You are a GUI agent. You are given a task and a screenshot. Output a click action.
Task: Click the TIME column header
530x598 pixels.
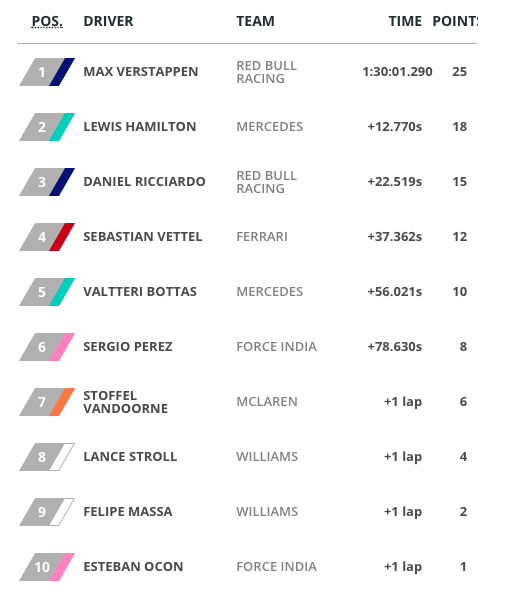coord(405,21)
